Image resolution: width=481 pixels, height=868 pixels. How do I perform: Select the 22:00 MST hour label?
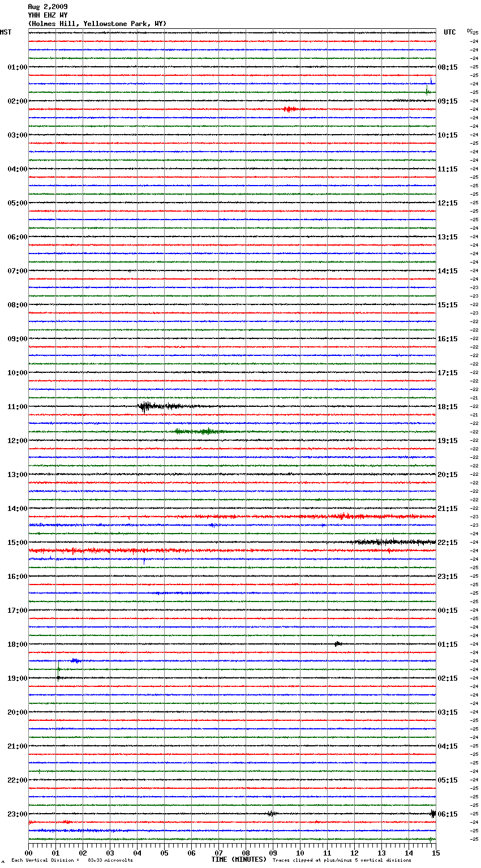coord(18,780)
